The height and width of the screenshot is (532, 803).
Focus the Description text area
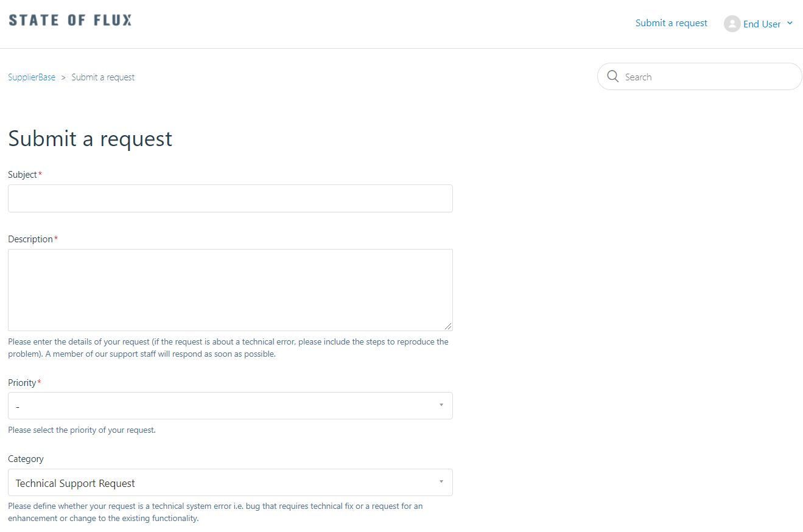point(230,290)
